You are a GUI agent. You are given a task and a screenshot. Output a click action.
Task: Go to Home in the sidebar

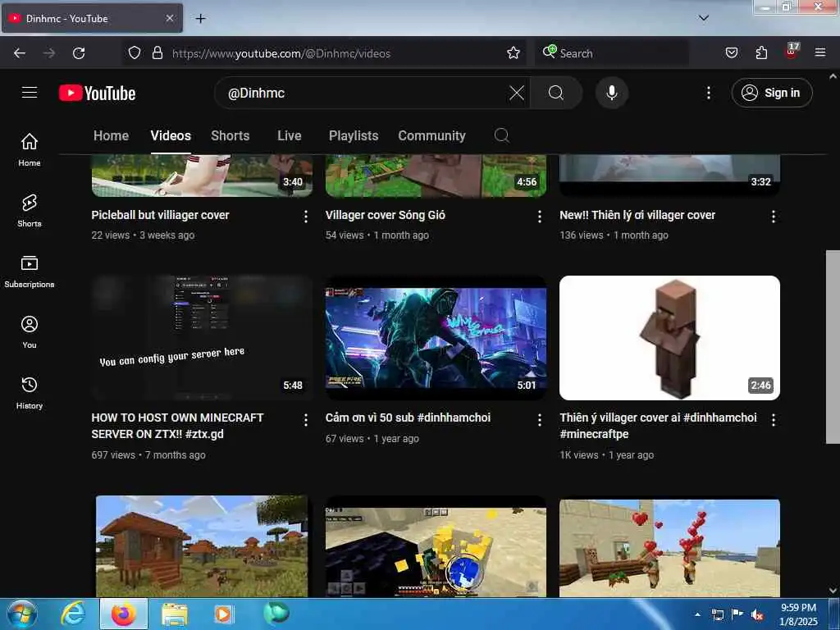[30, 149]
